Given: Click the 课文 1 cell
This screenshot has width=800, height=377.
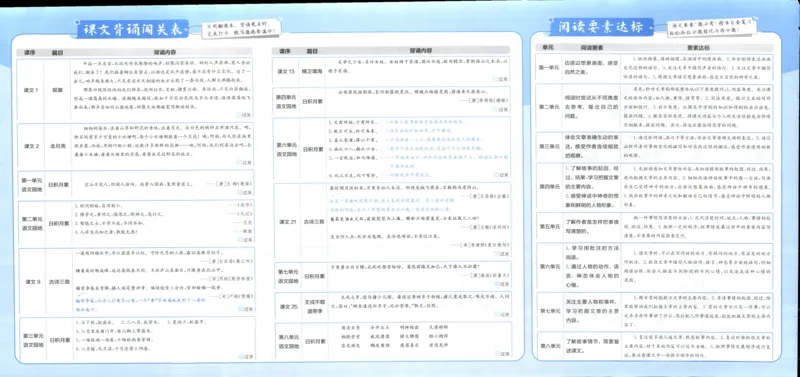Looking at the screenshot, I should (x=31, y=89).
